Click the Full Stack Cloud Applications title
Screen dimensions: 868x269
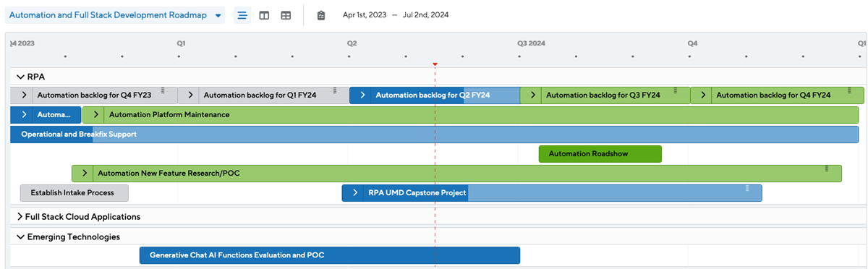point(82,216)
